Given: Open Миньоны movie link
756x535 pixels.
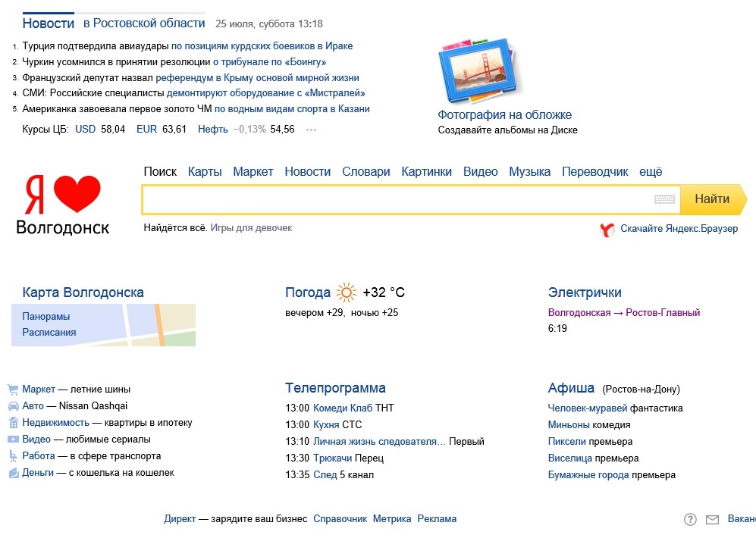Looking at the screenshot, I should (569, 425).
